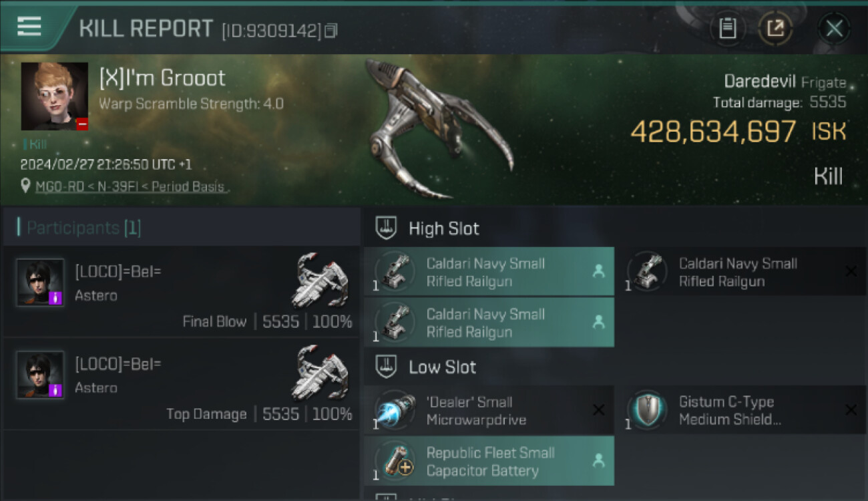Click the clipboard report icon
Screen dimensions: 868x501
tap(727, 28)
